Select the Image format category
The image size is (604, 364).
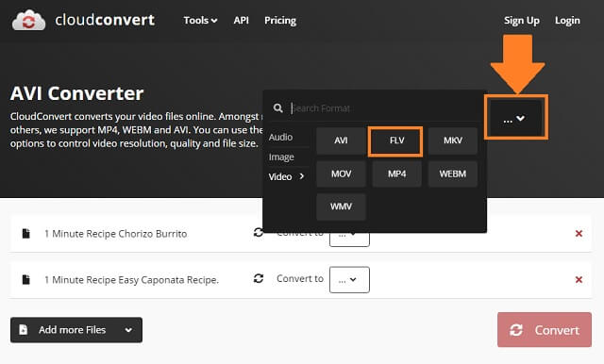click(x=281, y=157)
